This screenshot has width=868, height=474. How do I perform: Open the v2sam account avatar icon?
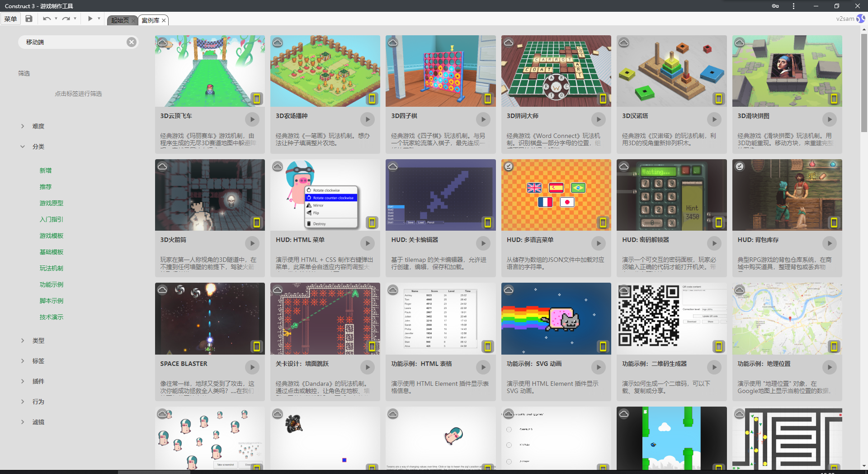point(861,19)
